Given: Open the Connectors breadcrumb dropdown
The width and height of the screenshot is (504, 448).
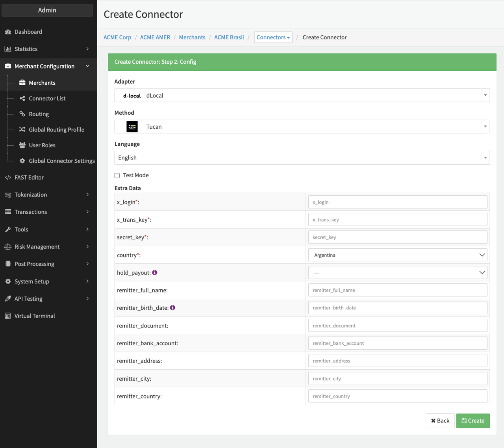Looking at the screenshot, I should [x=273, y=37].
